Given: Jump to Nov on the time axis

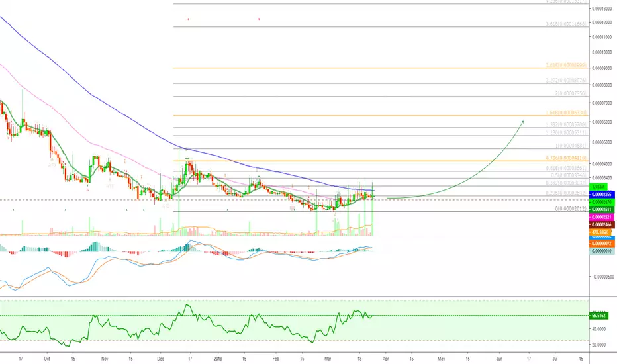Looking at the screenshot, I should [x=105, y=359].
